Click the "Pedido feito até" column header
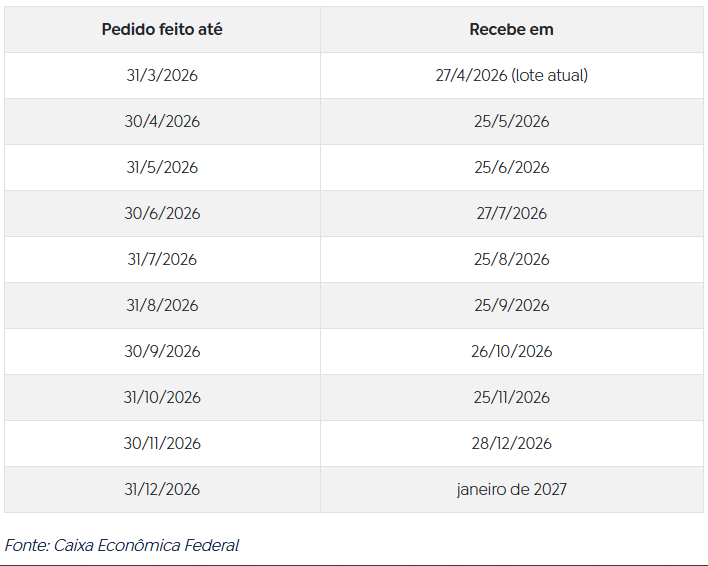The width and height of the screenshot is (708, 566). 162,29
